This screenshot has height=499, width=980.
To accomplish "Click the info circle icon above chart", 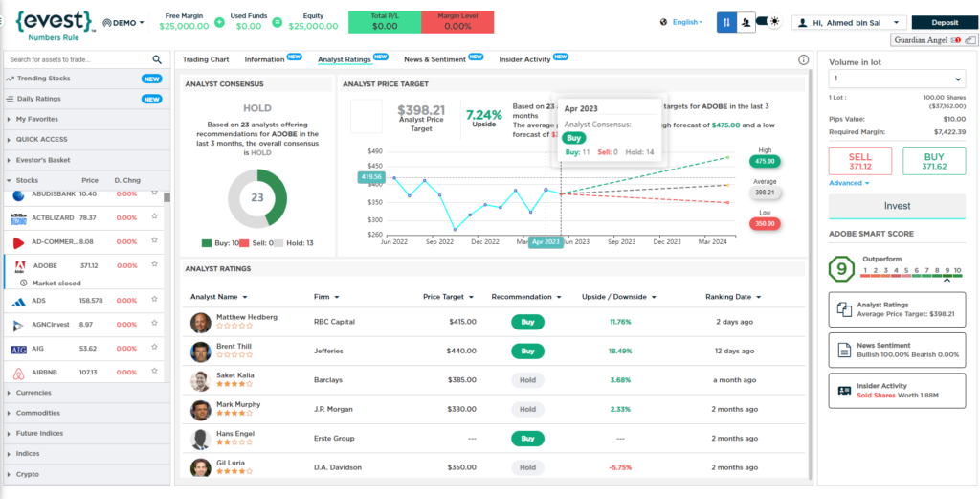I will pyautogui.click(x=804, y=60).
